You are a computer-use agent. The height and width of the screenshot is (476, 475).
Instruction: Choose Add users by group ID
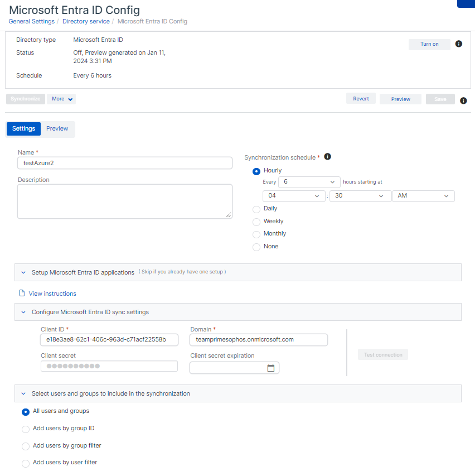26,429
